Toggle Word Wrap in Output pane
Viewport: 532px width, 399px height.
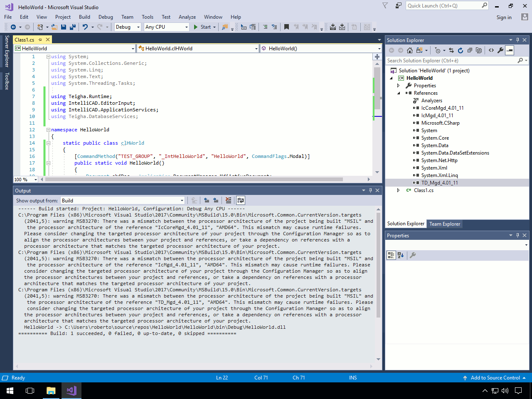(241, 200)
